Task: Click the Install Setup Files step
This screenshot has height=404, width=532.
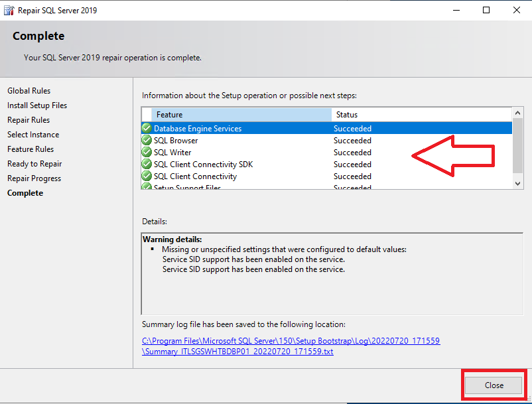Action: pyautogui.click(x=37, y=105)
